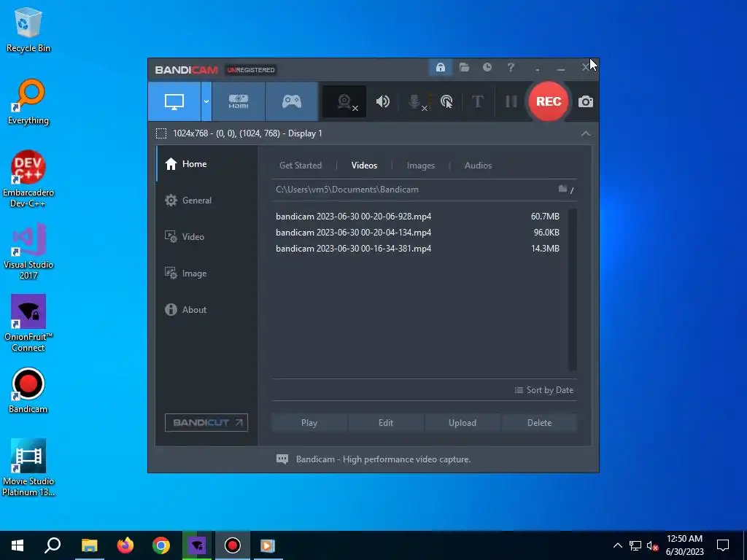Viewport: 747px width, 560px height.
Task: Open OnionFruit Connect taskbar icon
Action: coord(197,545)
